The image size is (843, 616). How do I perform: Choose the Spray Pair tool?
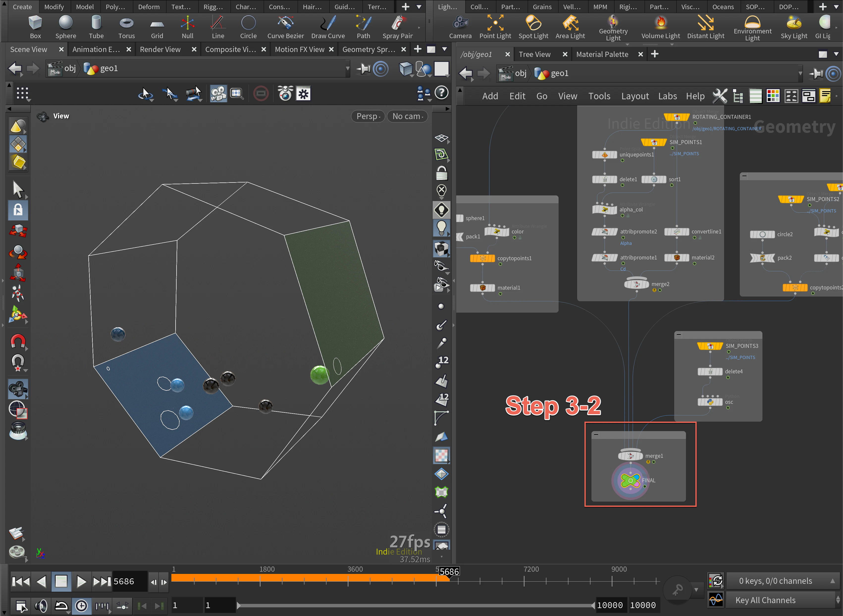point(398,27)
